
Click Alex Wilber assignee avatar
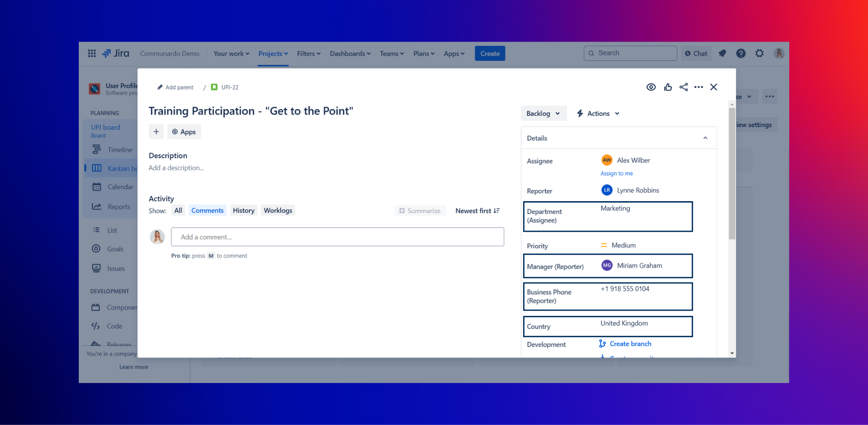607,160
